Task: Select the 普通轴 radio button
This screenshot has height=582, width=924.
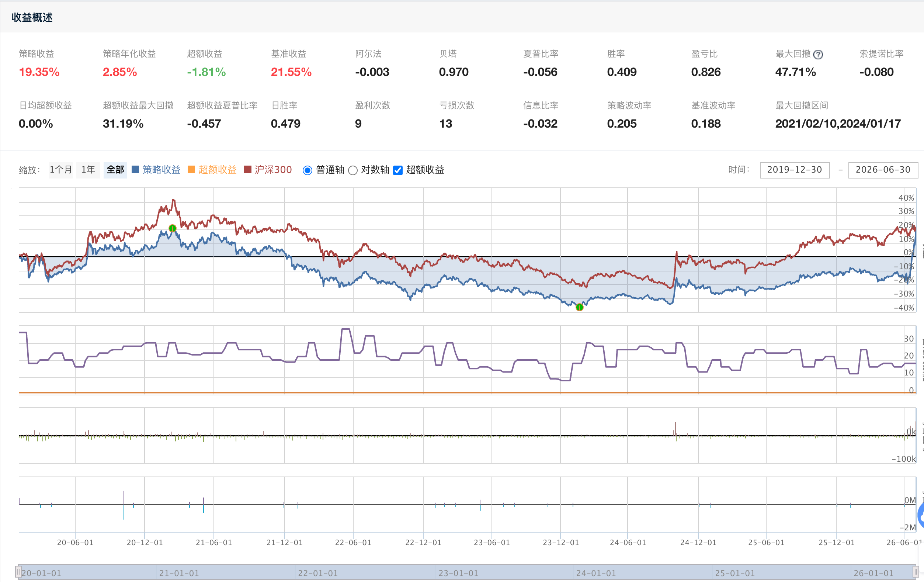Action: tap(308, 170)
